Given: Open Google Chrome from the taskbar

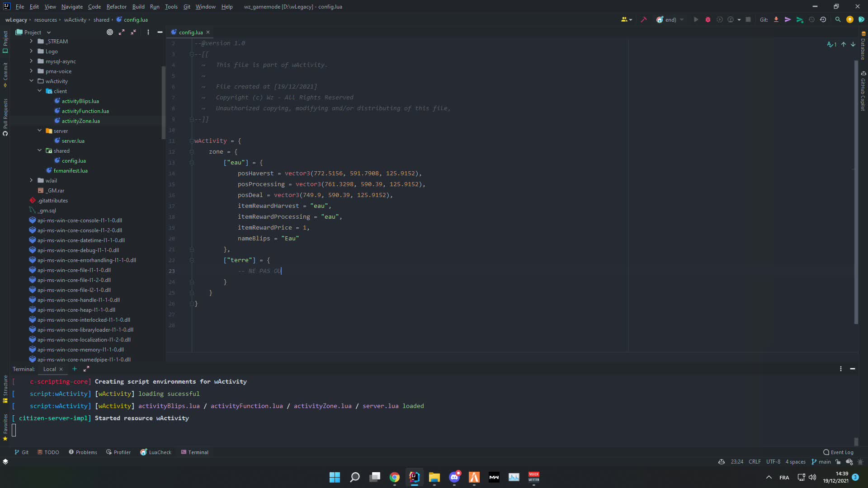Looking at the screenshot, I should coord(394,477).
